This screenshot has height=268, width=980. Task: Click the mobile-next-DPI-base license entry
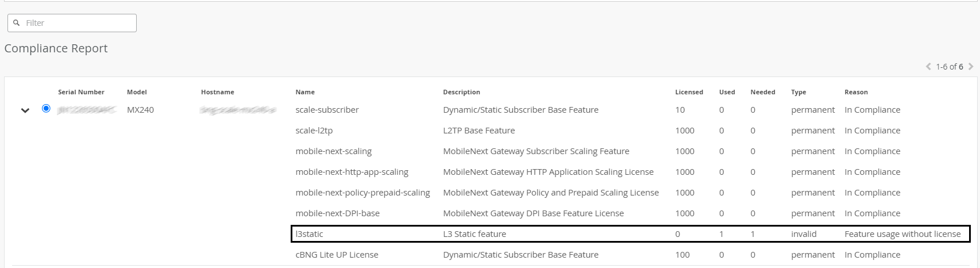point(337,213)
